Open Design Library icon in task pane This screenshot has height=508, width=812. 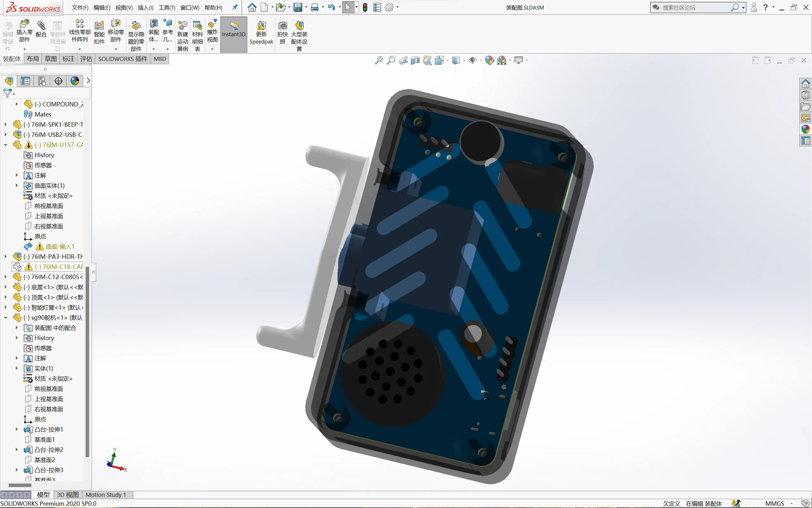click(x=806, y=95)
